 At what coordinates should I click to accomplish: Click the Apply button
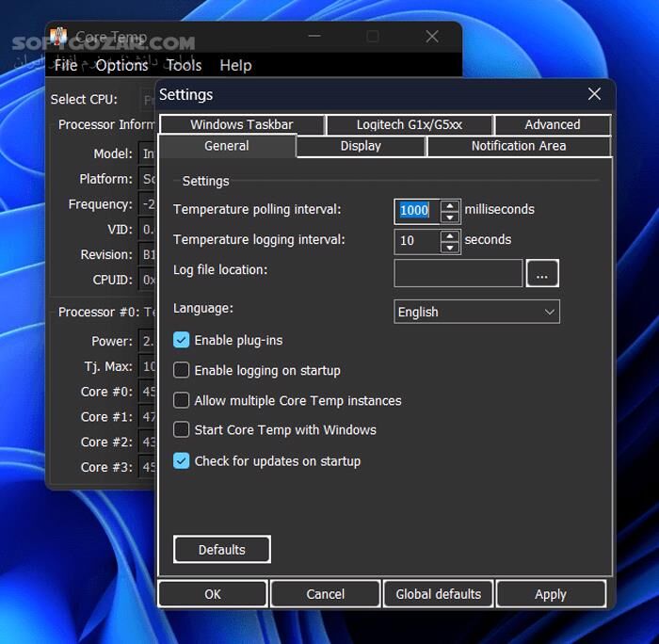point(551,594)
